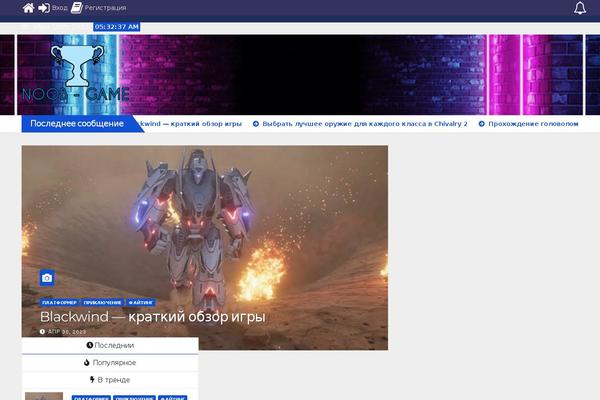The height and width of the screenshot is (400, 600).
Task: Click the Последнее сообщение label
Action: point(77,124)
